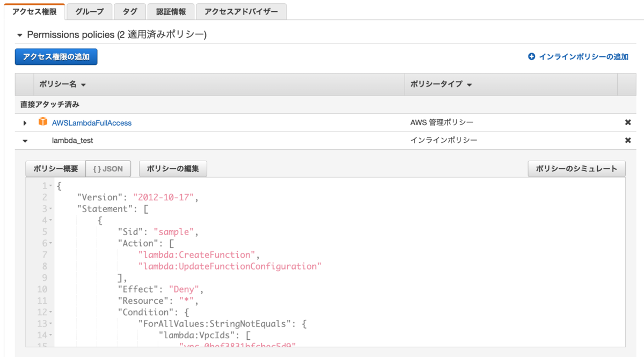The image size is (644, 357).
Task: Click the 直接アタッチ済み group header
Action: coord(50,104)
